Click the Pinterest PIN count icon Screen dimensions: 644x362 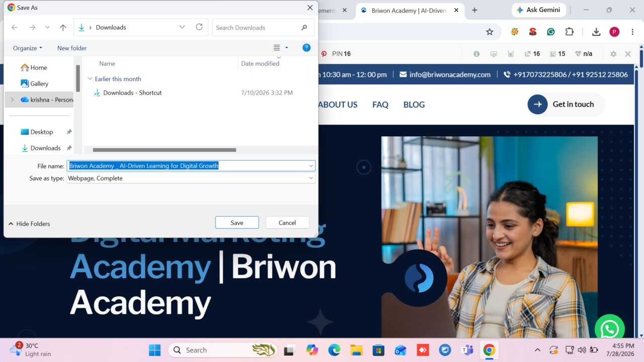324,54
